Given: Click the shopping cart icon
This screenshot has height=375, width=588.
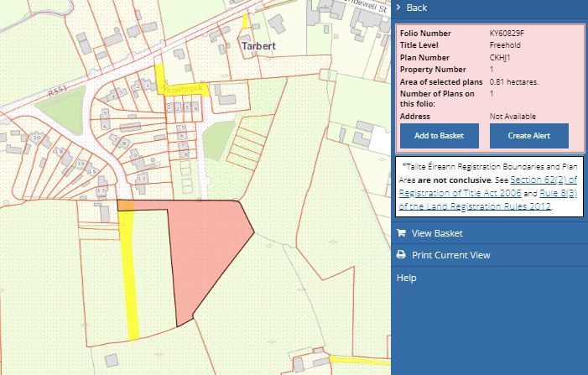Looking at the screenshot, I should click(x=401, y=233).
